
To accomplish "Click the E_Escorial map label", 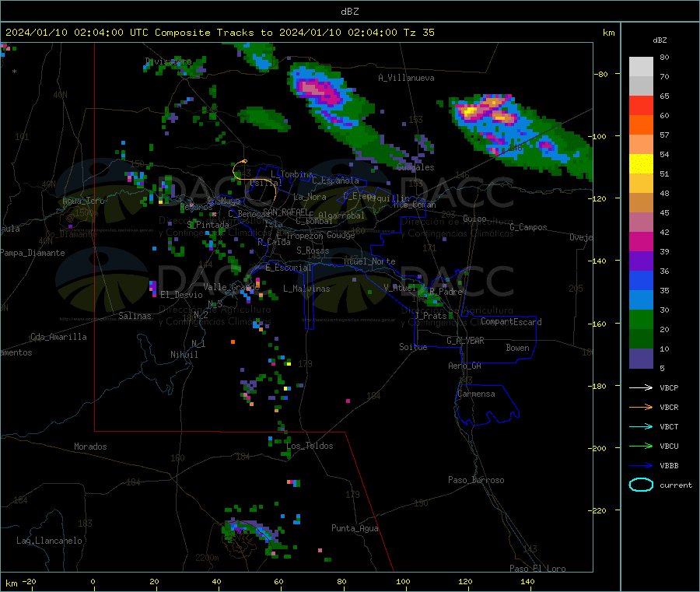I will coord(289,268).
